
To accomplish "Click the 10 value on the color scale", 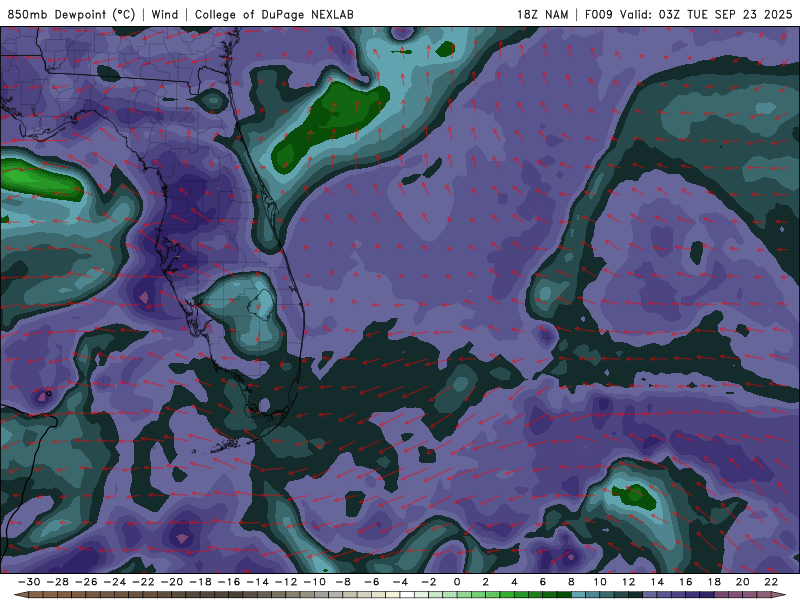I will point(600,582).
